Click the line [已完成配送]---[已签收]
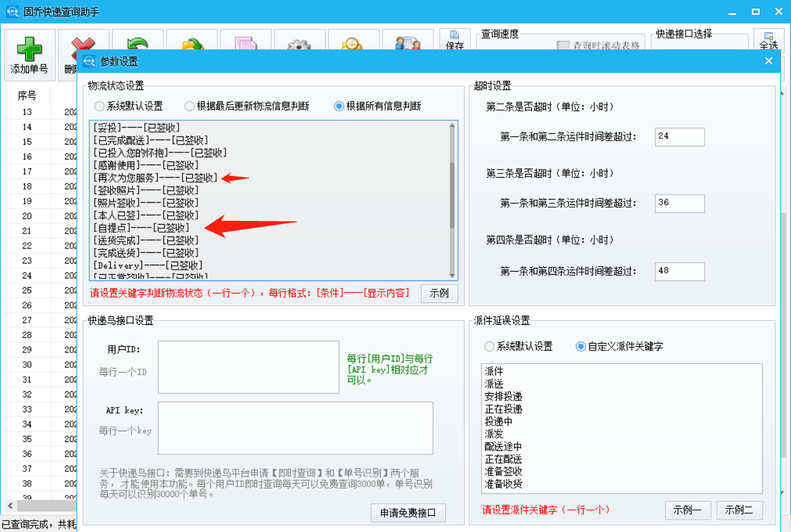Screen dimensions: 791x532 pyautogui.click(x=150, y=140)
